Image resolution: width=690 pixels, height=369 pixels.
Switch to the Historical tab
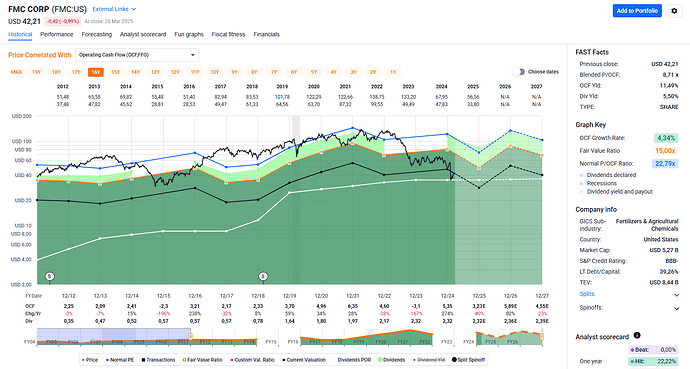pyautogui.click(x=20, y=34)
